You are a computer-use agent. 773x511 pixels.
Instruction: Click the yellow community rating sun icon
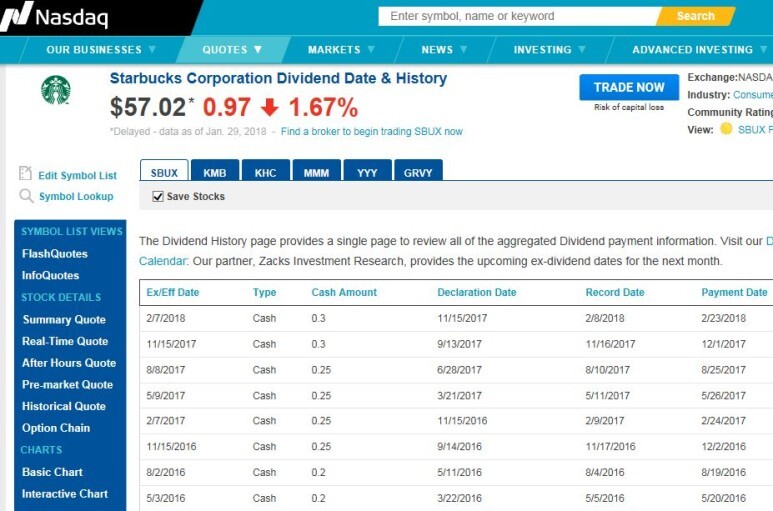(x=726, y=129)
